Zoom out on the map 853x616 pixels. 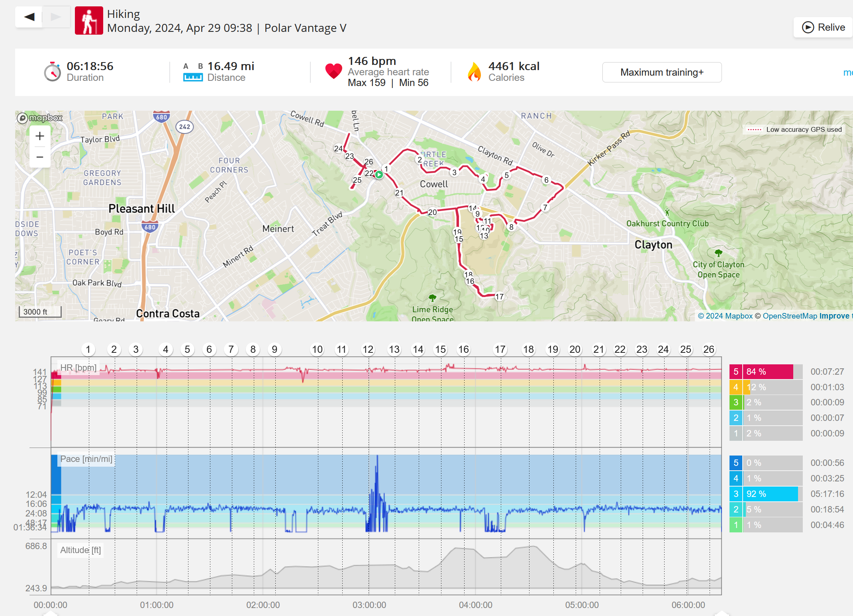[40, 157]
